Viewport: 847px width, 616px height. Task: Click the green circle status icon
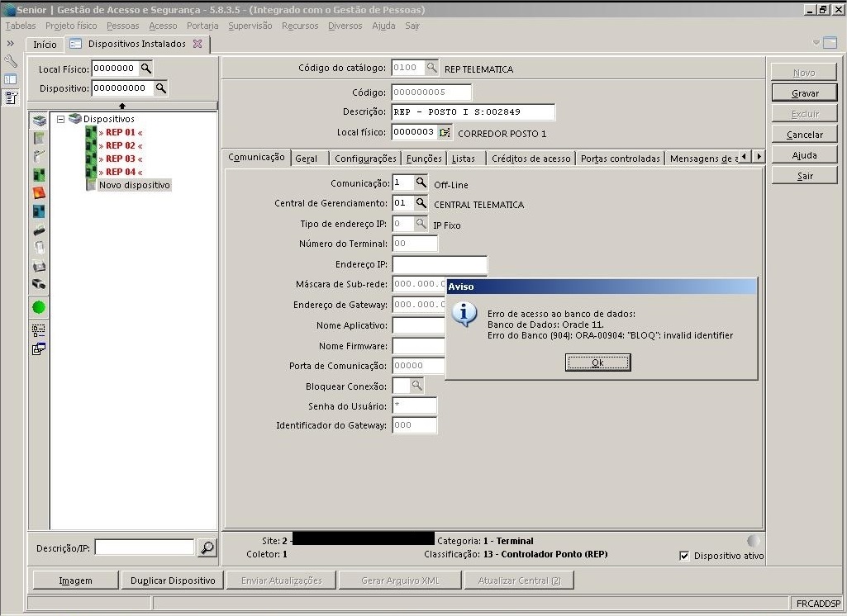39,307
